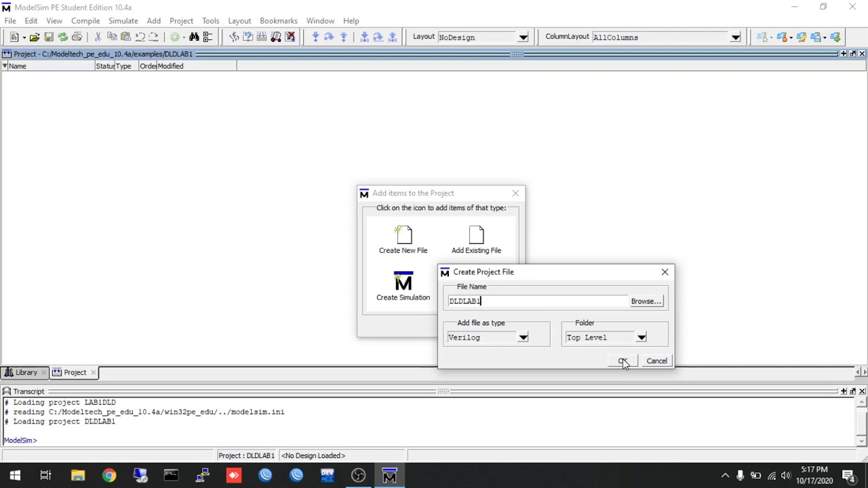Open the Add file as type dropdown
Image resolution: width=868 pixels, height=488 pixels.
point(524,338)
